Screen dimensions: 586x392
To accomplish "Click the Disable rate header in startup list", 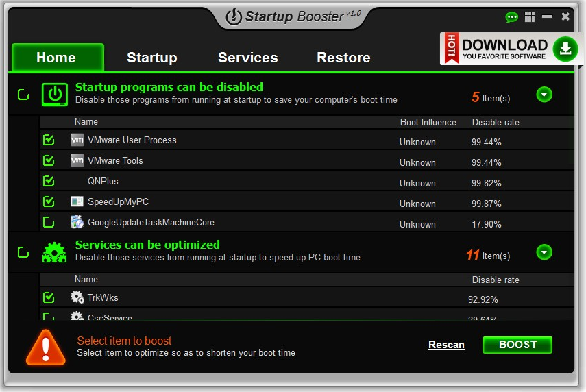I will 496,122.
